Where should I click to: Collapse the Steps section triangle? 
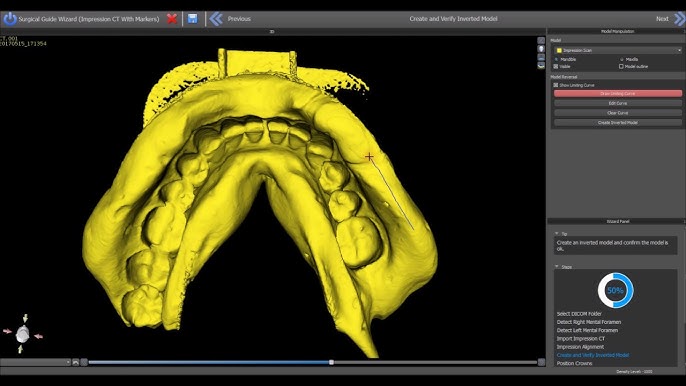[556, 267]
